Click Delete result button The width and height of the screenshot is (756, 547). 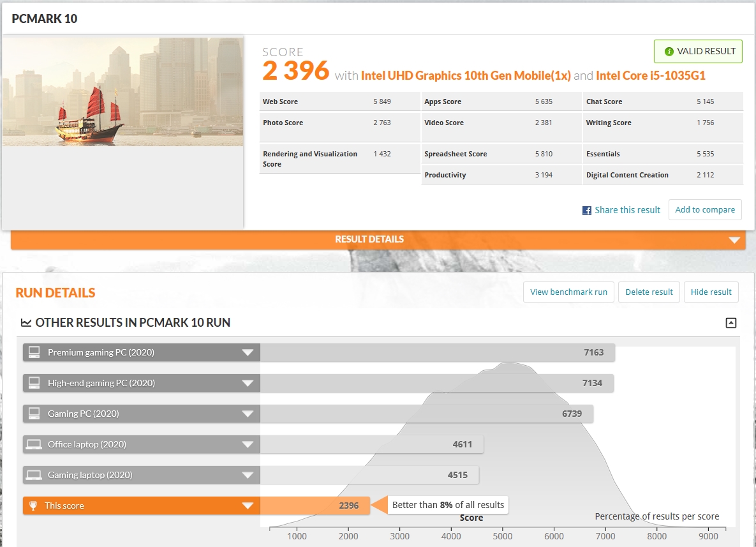tap(649, 292)
